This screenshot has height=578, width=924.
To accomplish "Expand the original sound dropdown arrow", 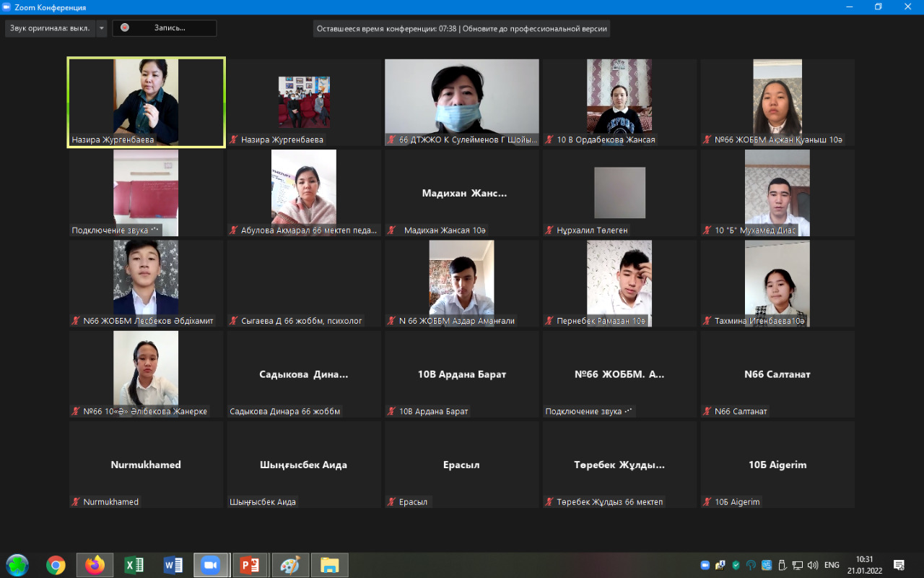I will point(102,28).
